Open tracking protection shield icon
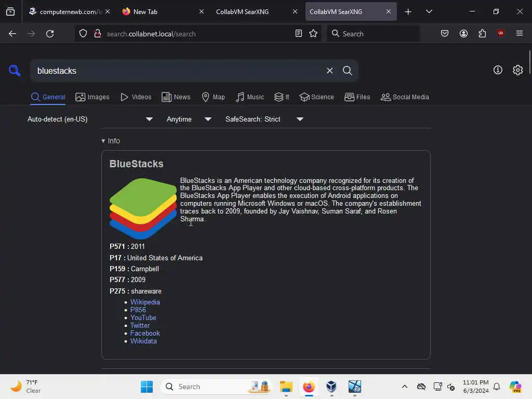Viewport: 532px width, 399px height. point(83,34)
